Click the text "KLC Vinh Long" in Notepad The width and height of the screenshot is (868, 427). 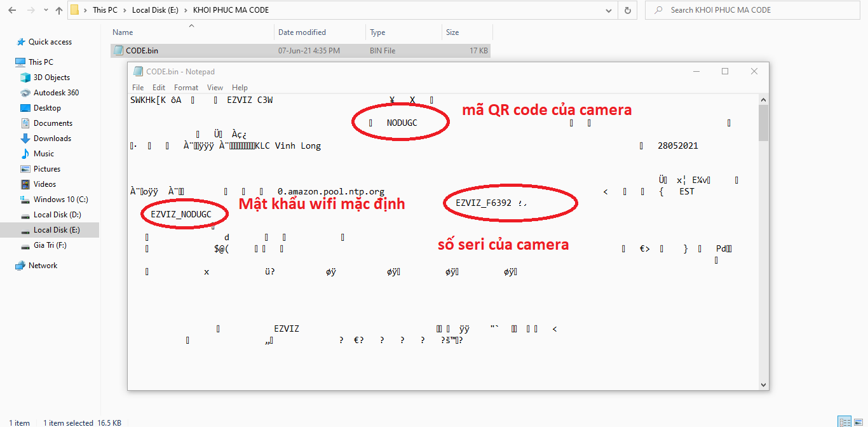[288, 146]
